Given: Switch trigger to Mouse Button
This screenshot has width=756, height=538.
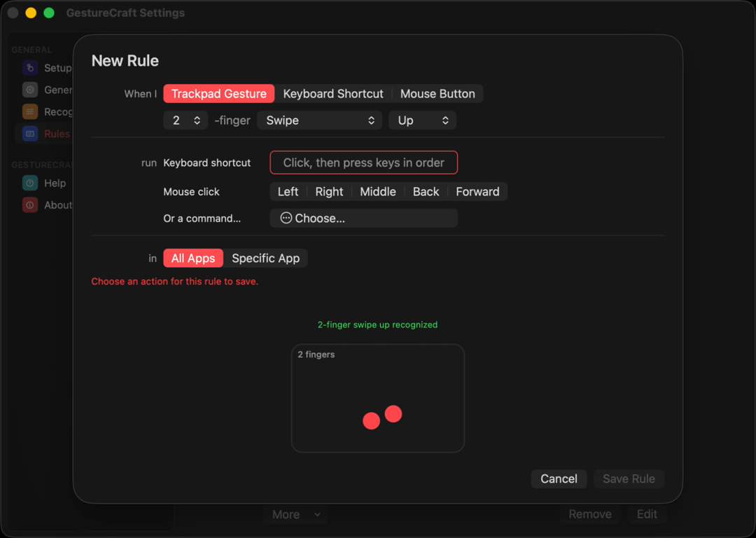Looking at the screenshot, I should click(x=437, y=94).
